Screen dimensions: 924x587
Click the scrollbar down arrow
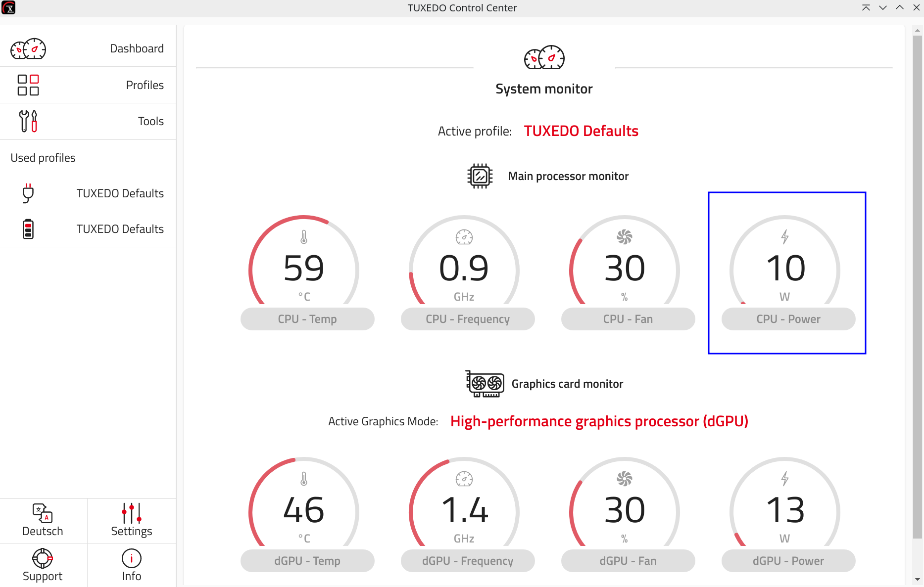918,580
